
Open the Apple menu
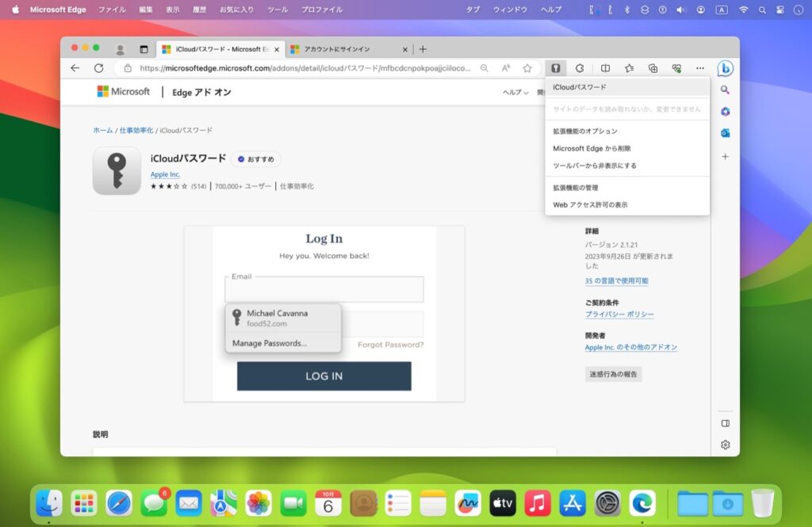(x=16, y=10)
